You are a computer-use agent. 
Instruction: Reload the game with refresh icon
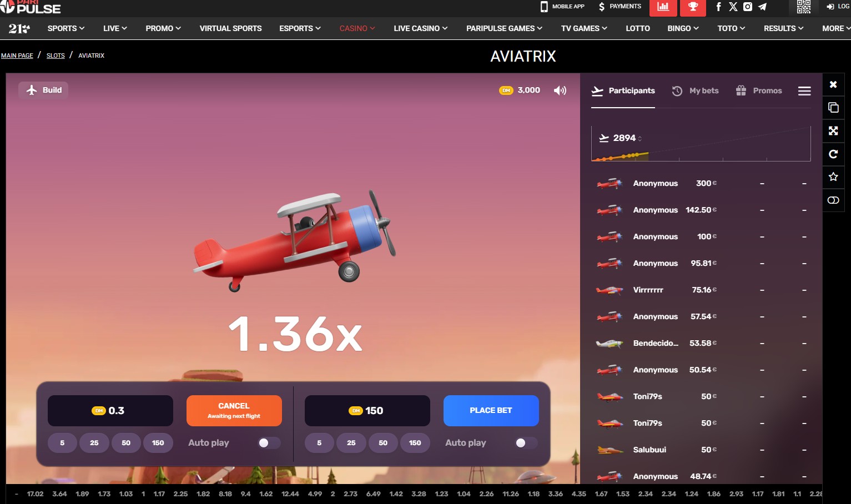833,154
